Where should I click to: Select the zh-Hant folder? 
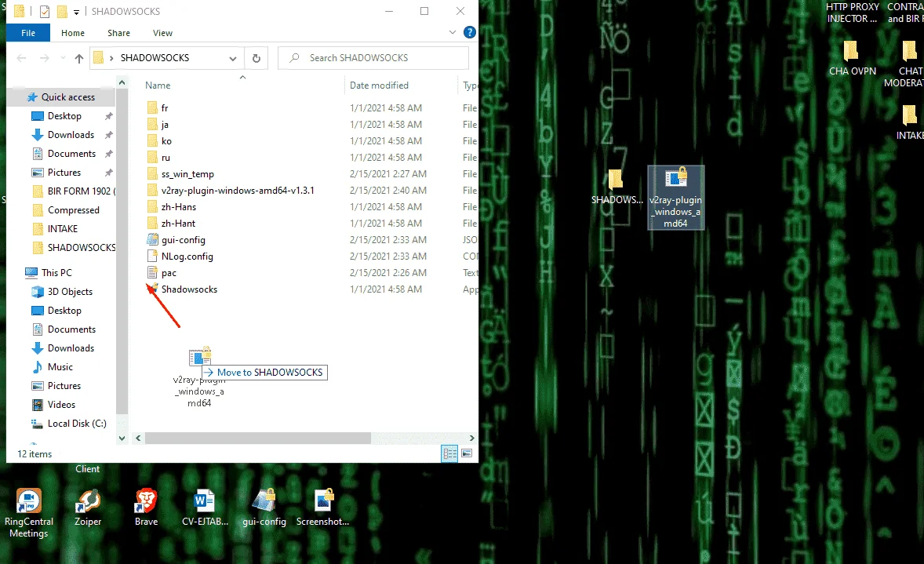178,224
